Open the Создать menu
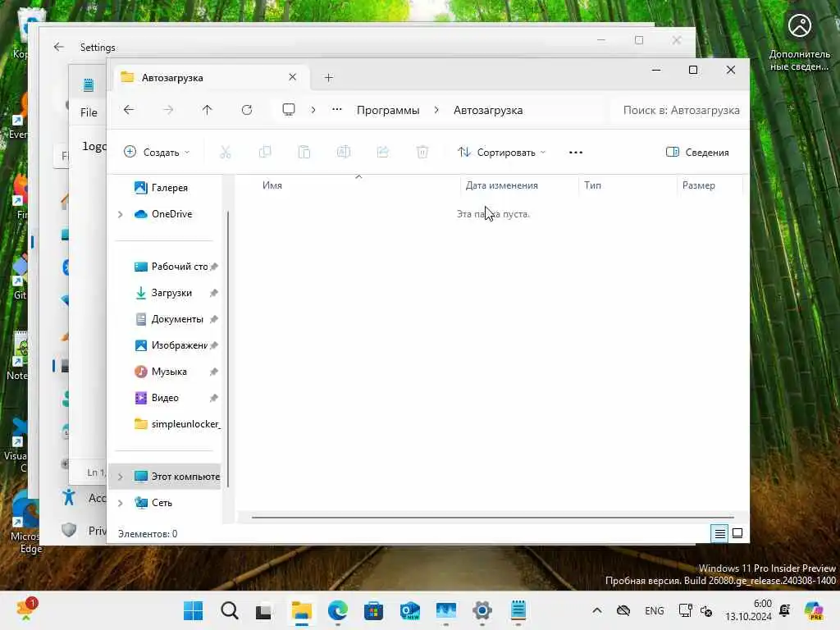840x630 pixels. coord(157,152)
